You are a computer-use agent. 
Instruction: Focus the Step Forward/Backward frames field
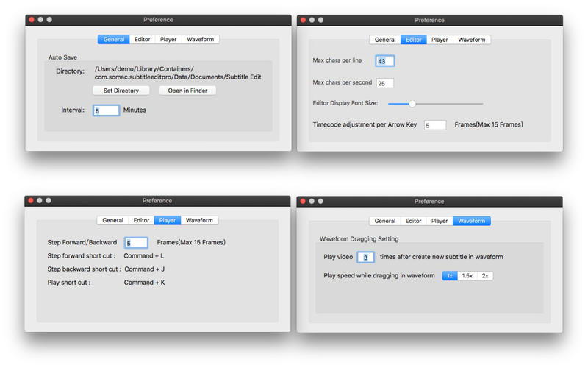[x=136, y=243]
